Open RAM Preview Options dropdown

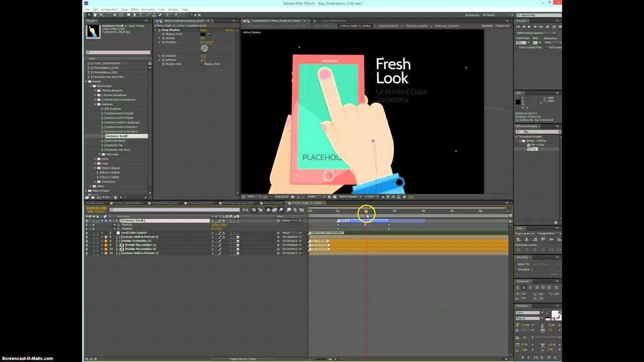(536, 33)
